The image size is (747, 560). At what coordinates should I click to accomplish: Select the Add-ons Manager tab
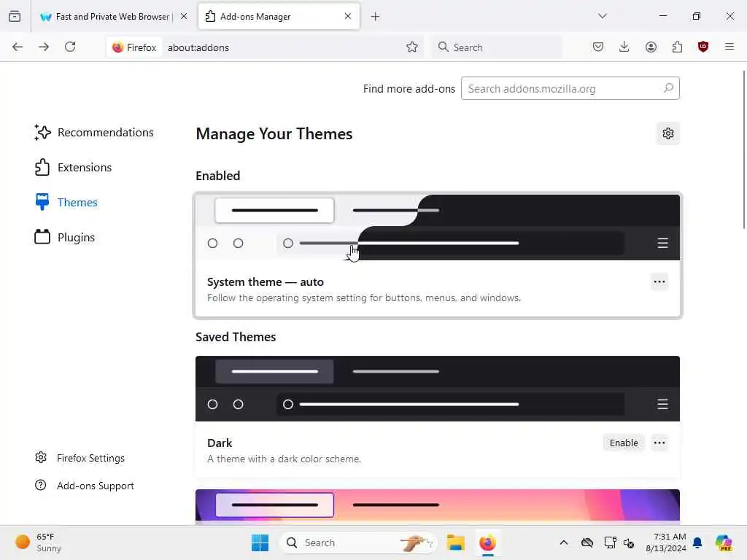click(x=279, y=16)
